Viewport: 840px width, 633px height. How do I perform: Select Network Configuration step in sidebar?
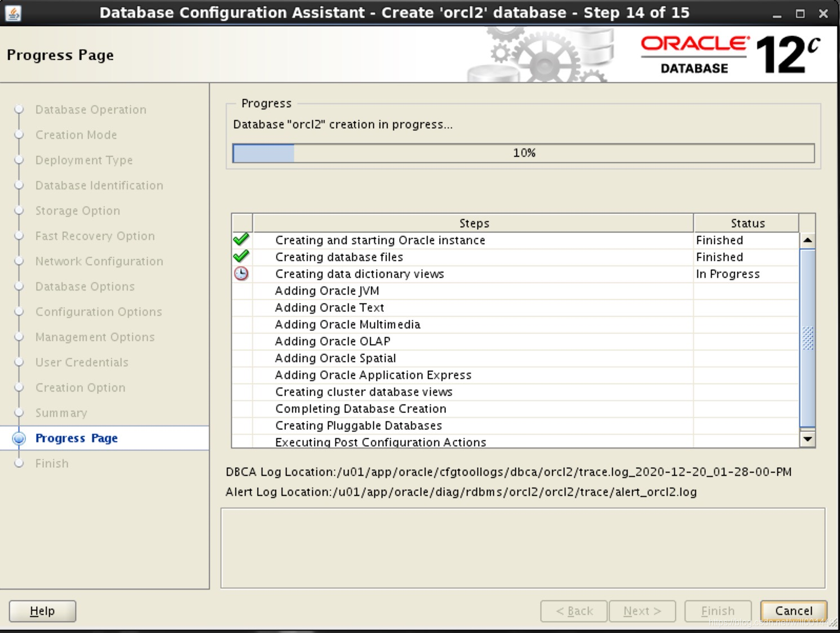(99, 261)
